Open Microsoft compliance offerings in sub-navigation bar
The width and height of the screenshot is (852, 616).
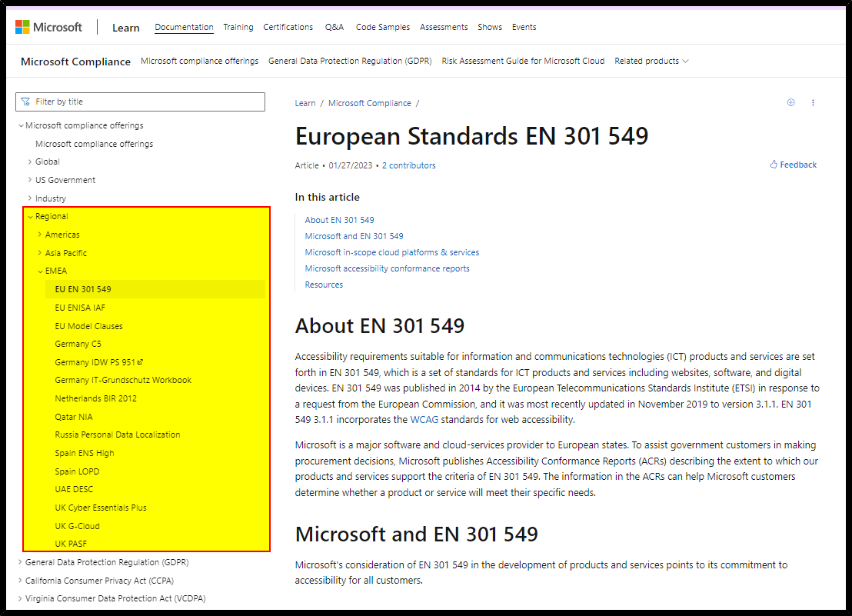199,61
